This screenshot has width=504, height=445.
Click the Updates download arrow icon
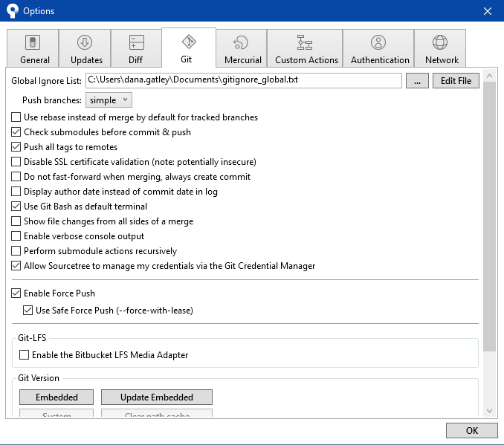coord(85,42)
